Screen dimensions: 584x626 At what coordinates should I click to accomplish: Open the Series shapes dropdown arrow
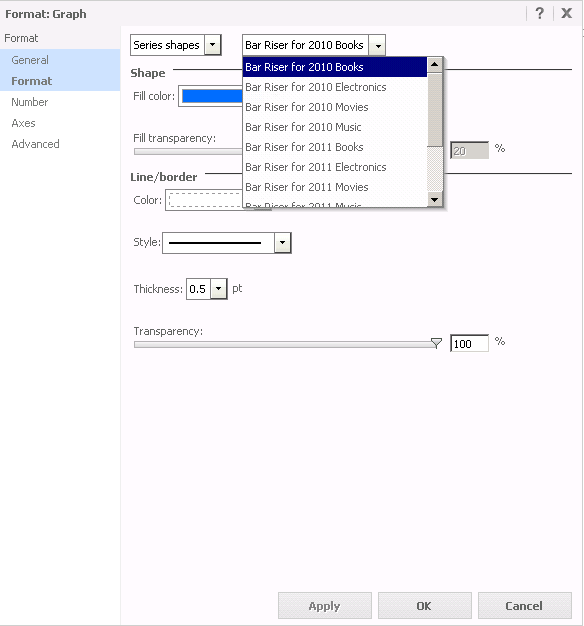tap(213, 45)
